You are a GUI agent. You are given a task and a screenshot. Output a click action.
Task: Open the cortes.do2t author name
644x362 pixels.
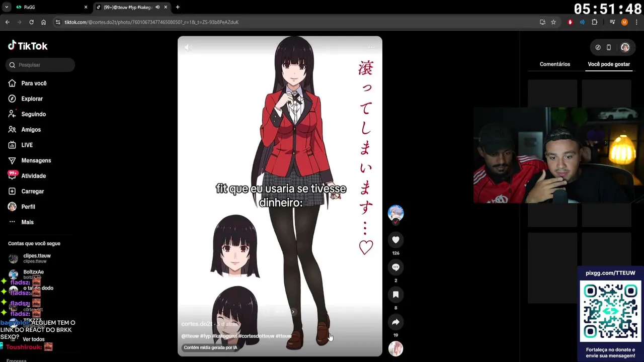point(197,324)
